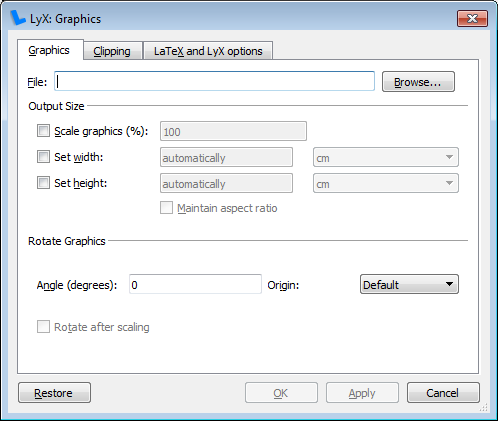Screen dimensions: 498x421
Task: Open the LaTeX and LyX options tab
Action: 208,51
